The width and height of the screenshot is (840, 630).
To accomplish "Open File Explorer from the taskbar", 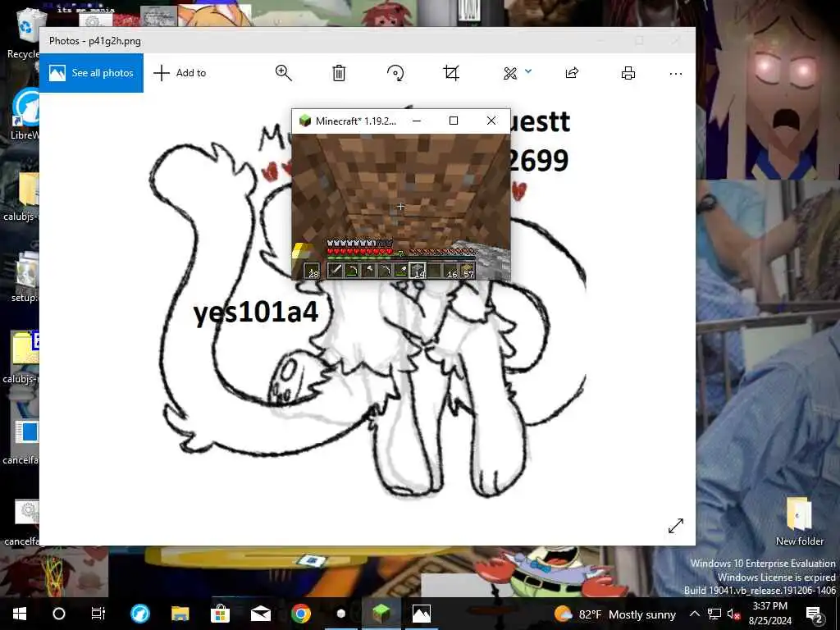I will click(180, 614).
